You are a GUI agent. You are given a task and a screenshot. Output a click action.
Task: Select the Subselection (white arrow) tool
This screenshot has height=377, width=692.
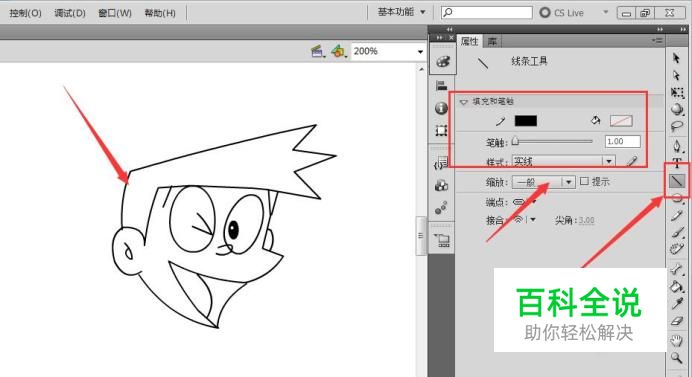(x=677, y=75)
